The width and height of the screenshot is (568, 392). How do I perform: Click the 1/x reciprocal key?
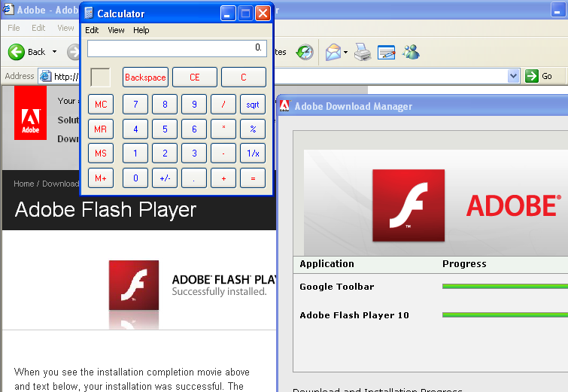coord(253,153)
